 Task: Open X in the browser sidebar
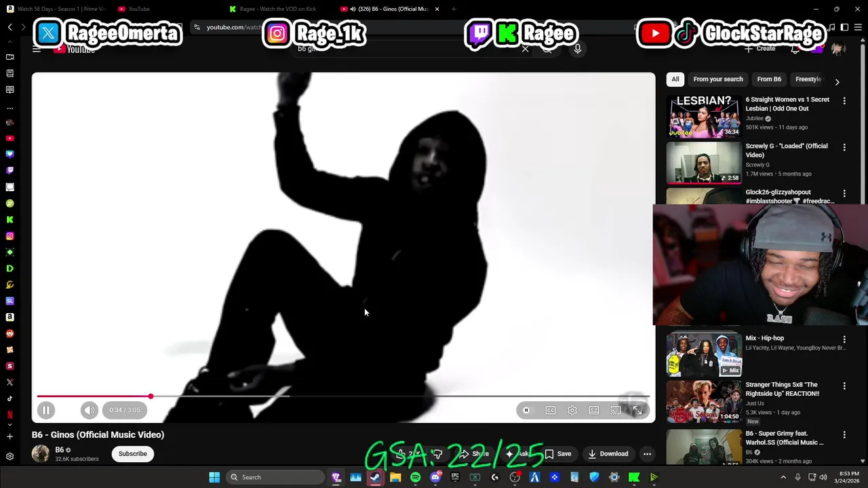[x=9, y=382]
